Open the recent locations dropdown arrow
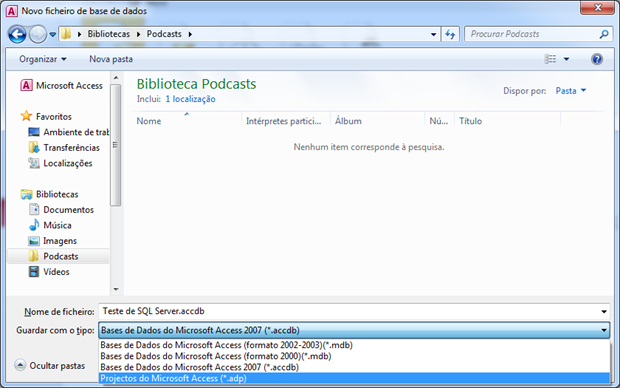This screenshot has height=388, width=620. pyautogui.click(x=53, y=35)
